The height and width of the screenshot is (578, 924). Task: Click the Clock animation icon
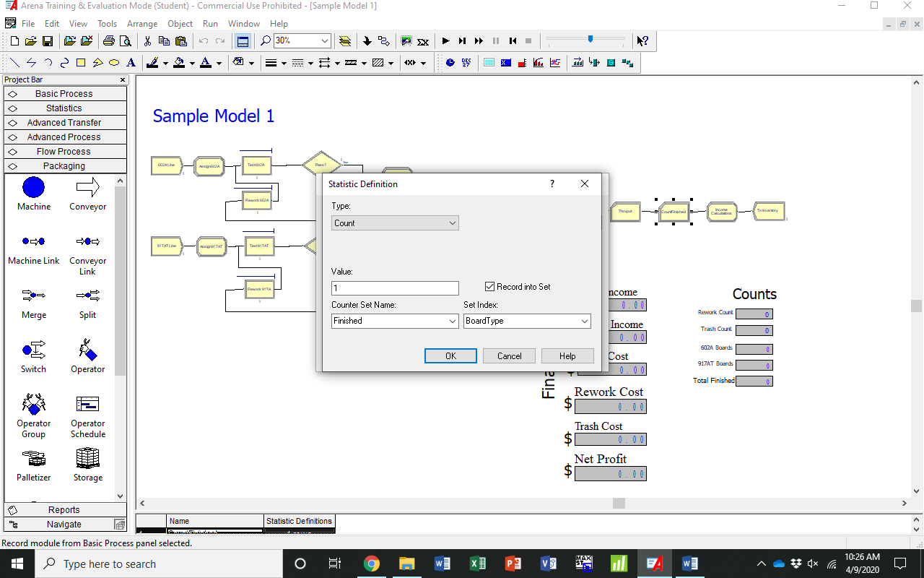tap(450, 63)
